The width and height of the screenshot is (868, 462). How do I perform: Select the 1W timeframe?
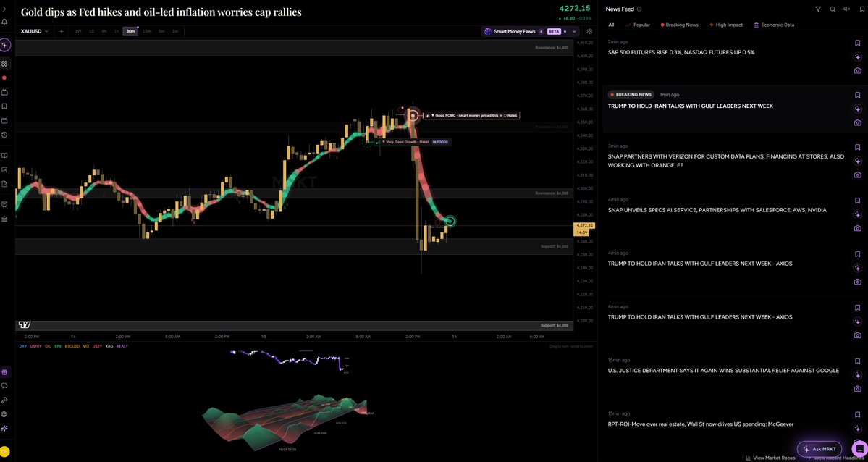click(78, 31)
